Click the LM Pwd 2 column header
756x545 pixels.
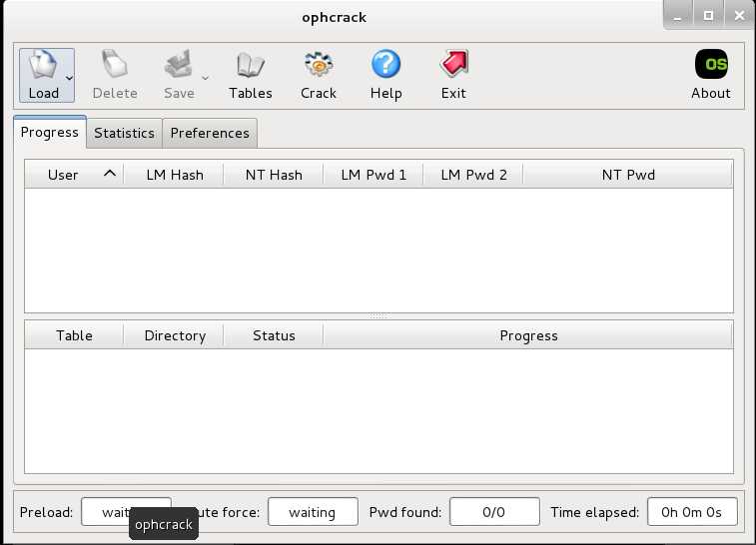click(473, 175)
